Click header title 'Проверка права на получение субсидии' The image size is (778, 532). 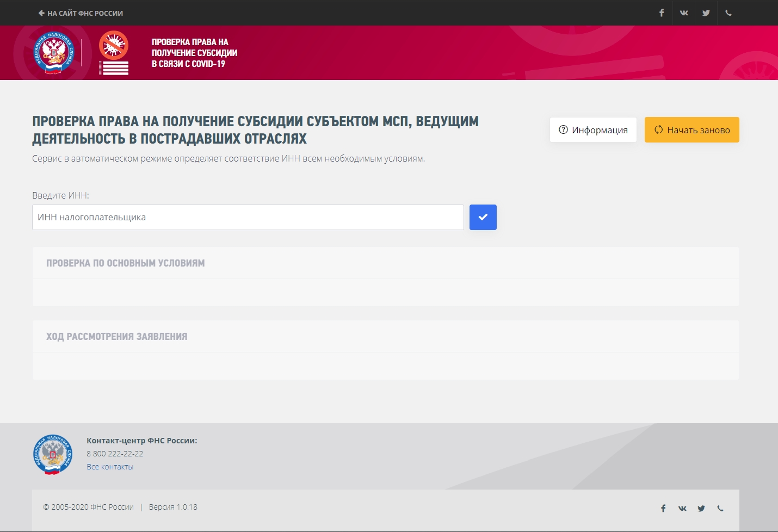click(194, 53)
